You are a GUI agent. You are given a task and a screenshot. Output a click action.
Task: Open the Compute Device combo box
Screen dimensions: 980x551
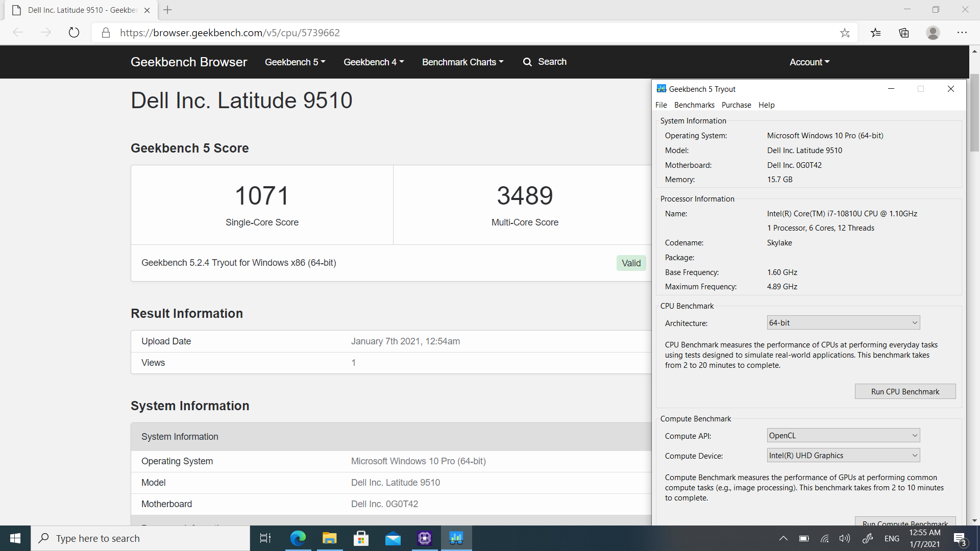pyautogui.click(x=843, y=455)
